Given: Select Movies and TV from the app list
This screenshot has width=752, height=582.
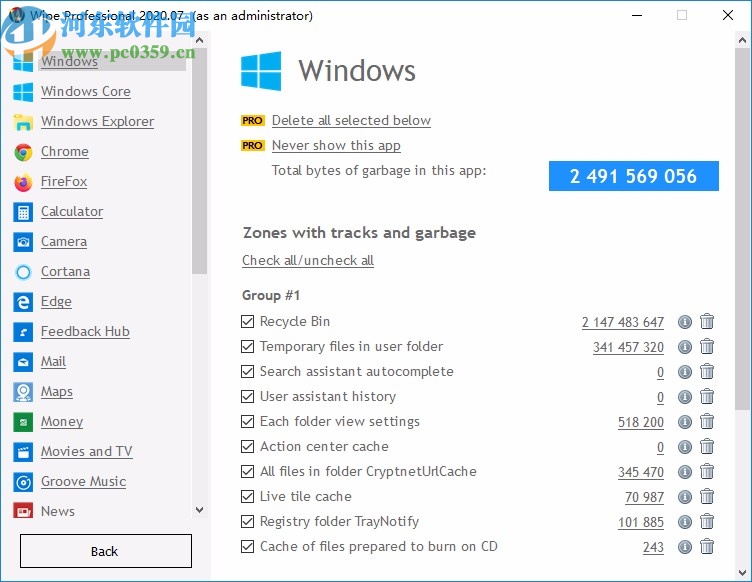Looking at the screenshot, I should [87, 452].
